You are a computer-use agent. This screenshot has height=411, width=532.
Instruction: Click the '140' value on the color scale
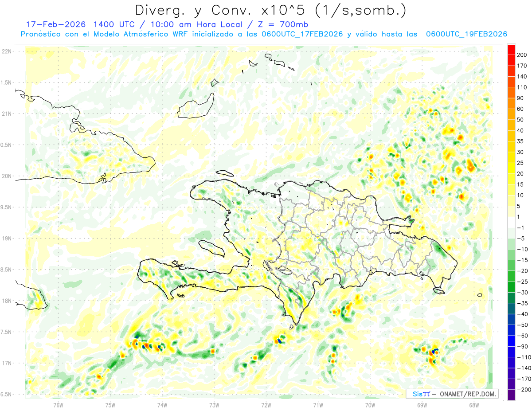522,77
